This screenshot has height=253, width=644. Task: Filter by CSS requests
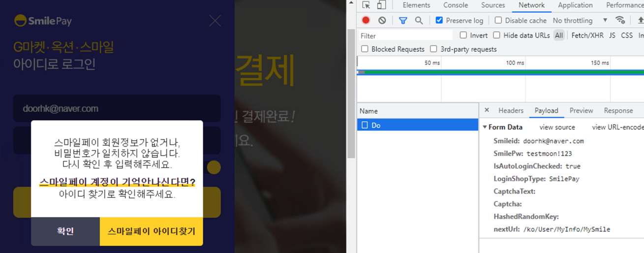click(x=627, y=35)
